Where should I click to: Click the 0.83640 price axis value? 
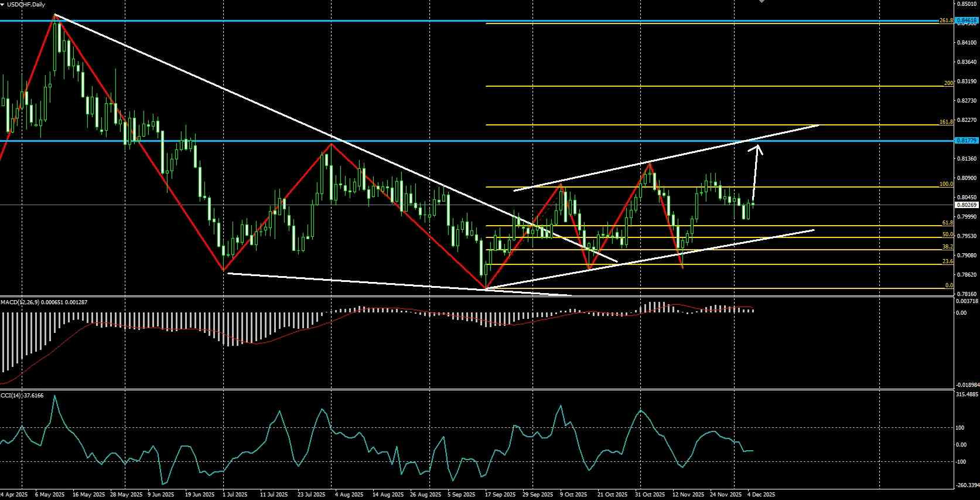[967, 62]
